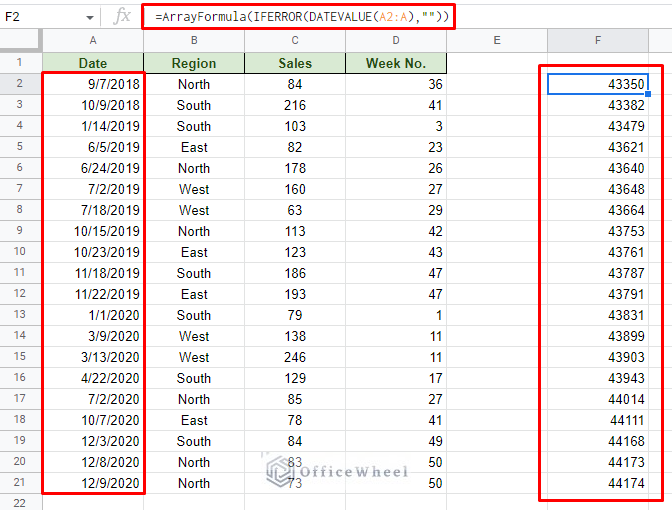This screenshot has height=510, width=672.
Task: Click Sales value 246
Action: pos(295,357)
